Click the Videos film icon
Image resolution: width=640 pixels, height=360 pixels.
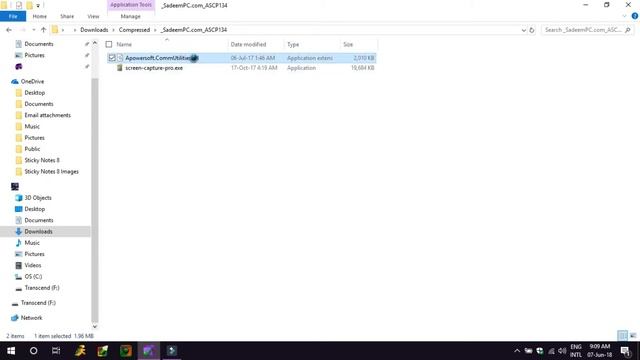[x=18, y=265]
